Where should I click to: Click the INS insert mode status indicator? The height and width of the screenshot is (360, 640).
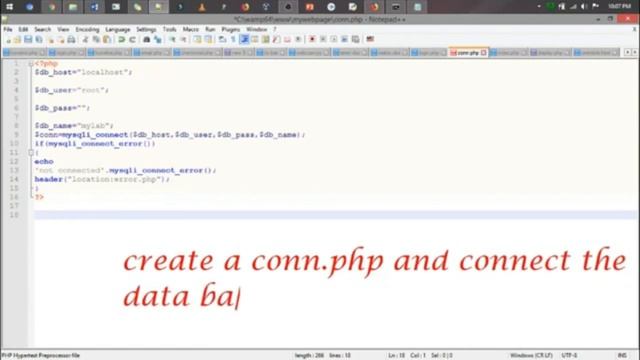(622, 356)
